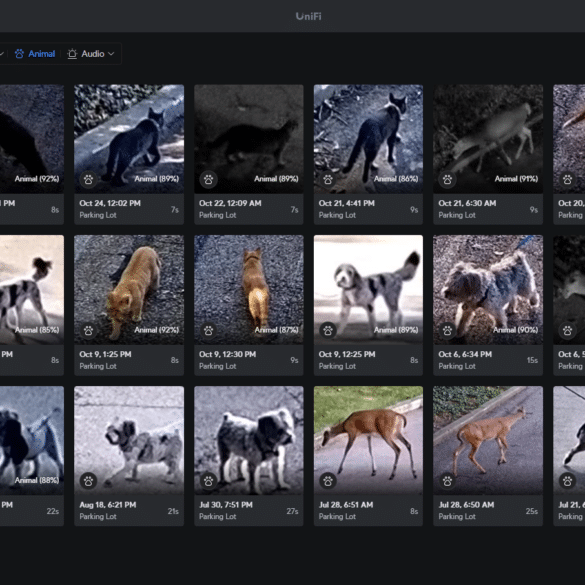Click Parking Lot under Oct 6, 6:34 PM
This screenshot has width=585, height=585.
[x=457, y=366]
